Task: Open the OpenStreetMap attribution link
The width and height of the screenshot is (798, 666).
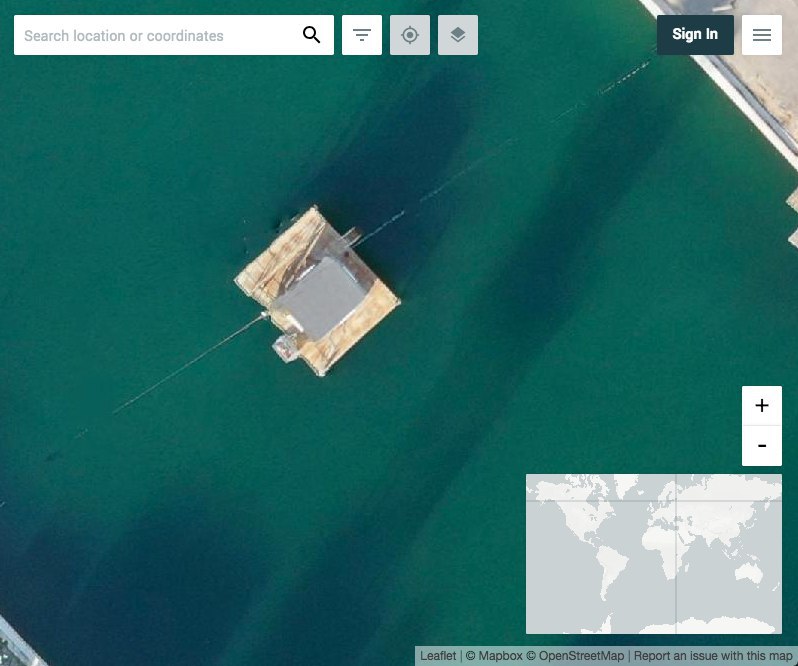Action: coord(576,656)
